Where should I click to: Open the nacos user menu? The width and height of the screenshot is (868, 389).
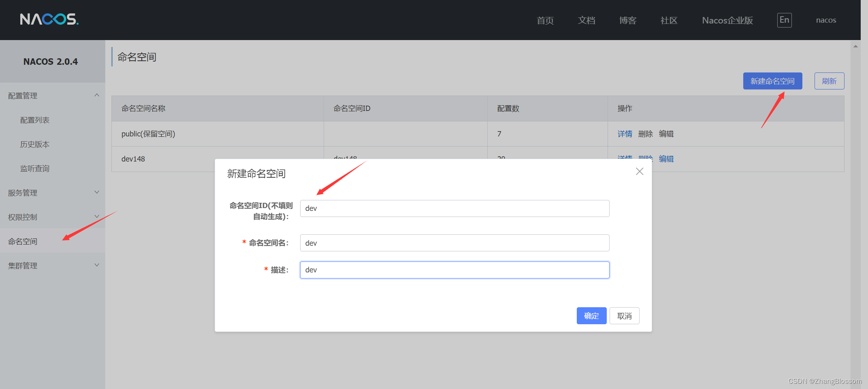pos(826,20)
